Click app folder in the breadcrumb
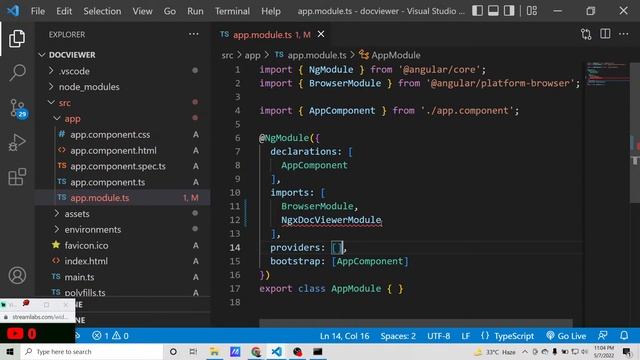This screenshot has height=360, width=640. point(252,55)
